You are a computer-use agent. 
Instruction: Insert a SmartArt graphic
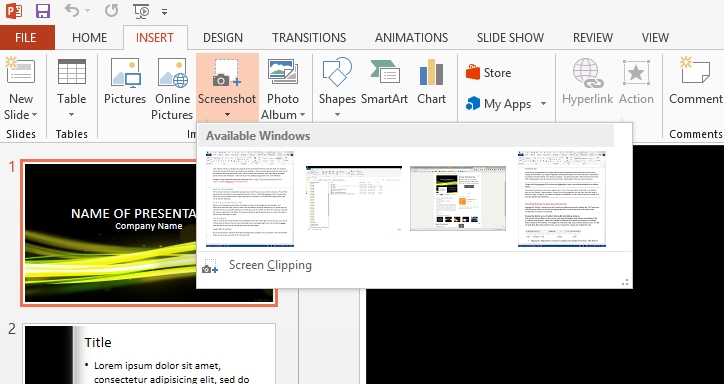pos(385,81)
